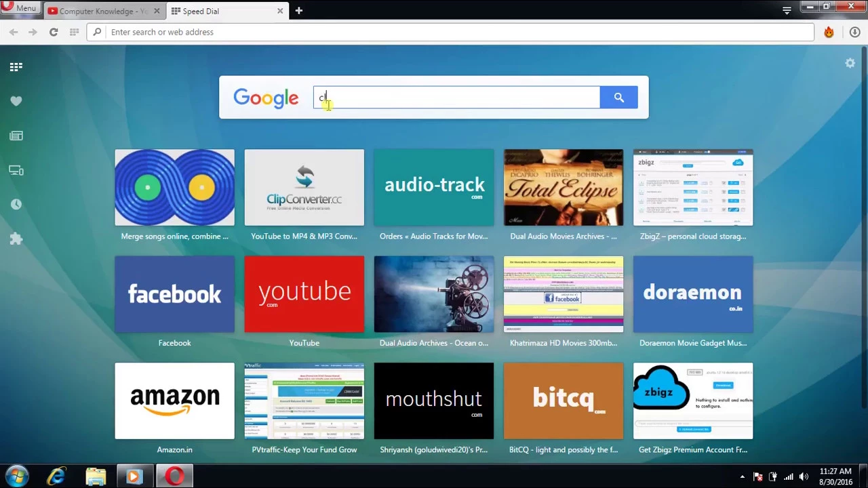The height and width of the screenshot is (488, 868).
Task: Launch Internet Explorer from taskbar
Action: [57, 476]
